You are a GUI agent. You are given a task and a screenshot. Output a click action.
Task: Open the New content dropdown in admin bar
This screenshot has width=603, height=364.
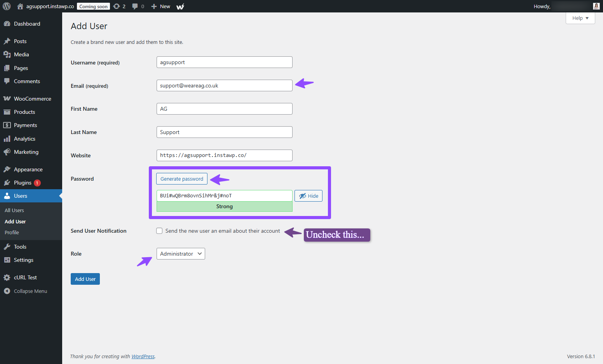161,6
